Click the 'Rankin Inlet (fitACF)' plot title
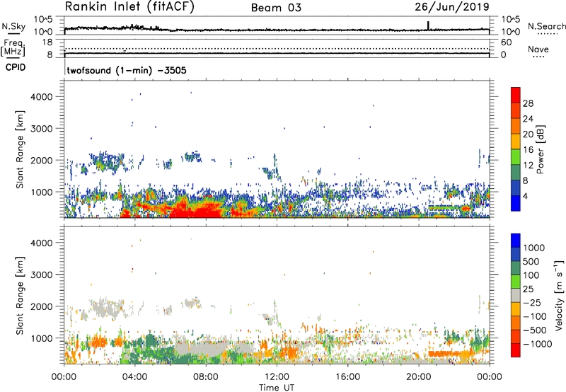The width and height of the screenshot is (566, 392). coord(129,6)
